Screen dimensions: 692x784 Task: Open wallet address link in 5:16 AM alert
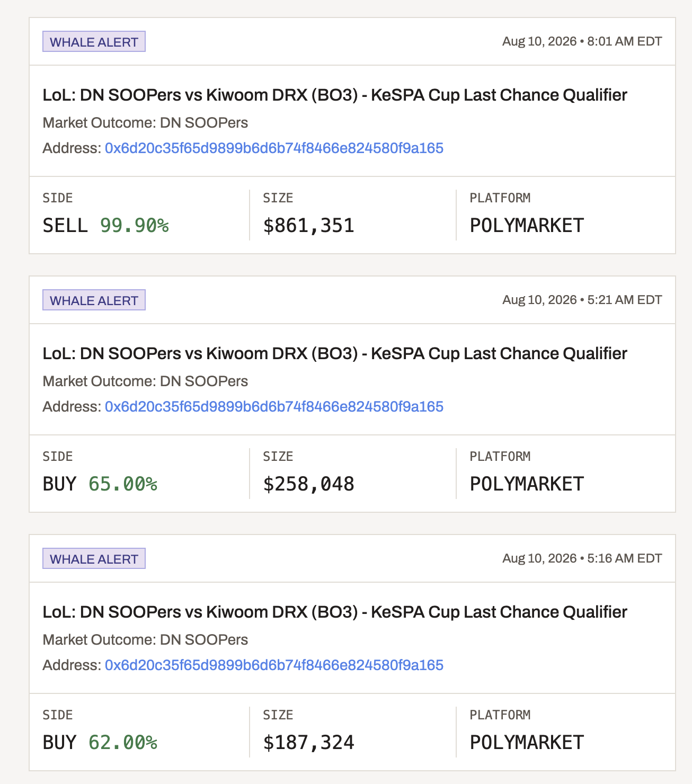274,665
